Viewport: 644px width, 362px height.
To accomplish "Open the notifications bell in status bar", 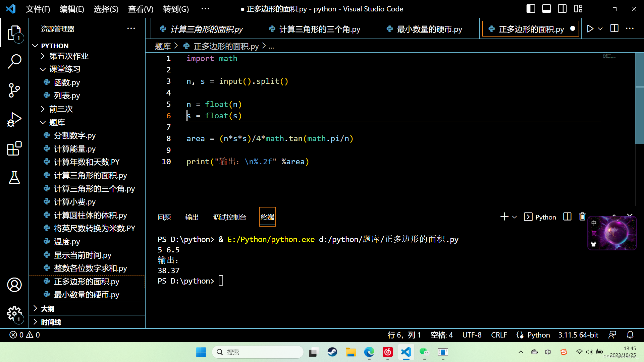I will coord(630,335).
